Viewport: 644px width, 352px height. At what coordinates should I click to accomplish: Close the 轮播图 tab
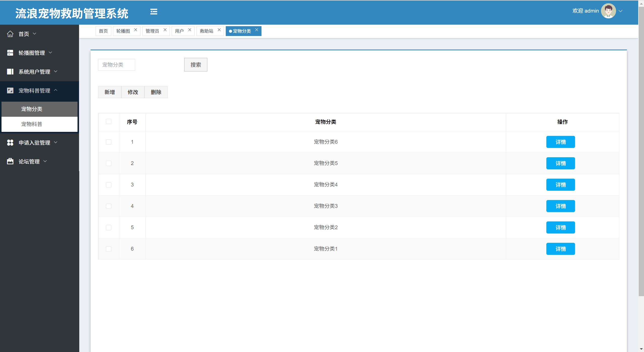pyautogui.click(x=136, y=30)
